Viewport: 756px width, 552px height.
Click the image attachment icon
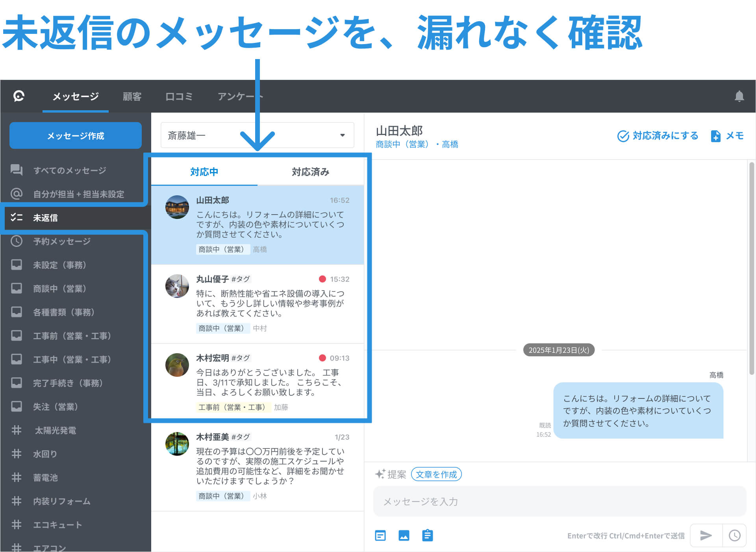(404, 535)
